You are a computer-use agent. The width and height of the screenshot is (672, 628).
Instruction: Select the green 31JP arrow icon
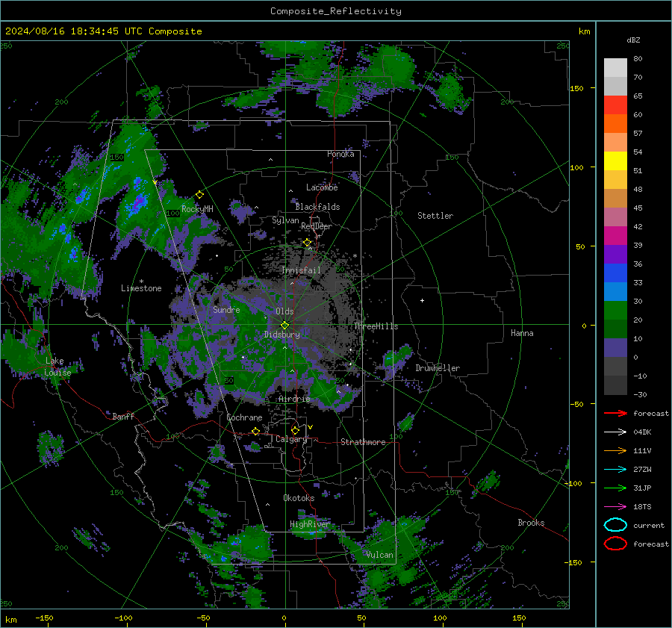(615, 488)
